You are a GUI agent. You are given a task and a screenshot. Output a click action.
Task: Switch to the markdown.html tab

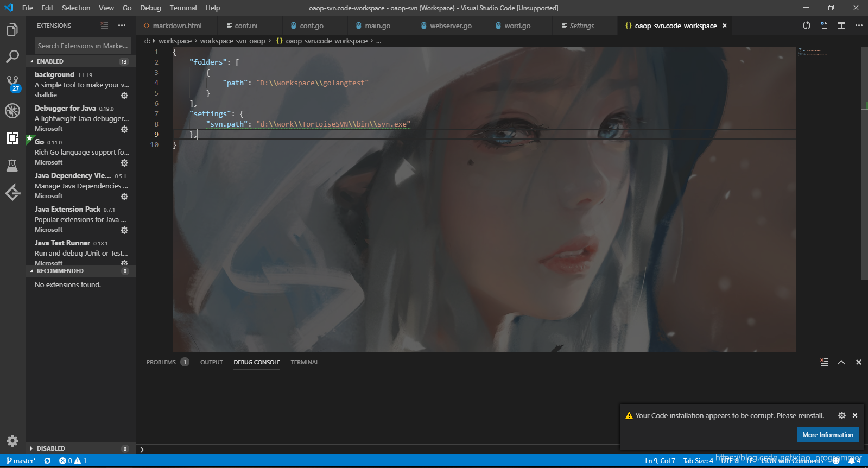tap(176, 26)
